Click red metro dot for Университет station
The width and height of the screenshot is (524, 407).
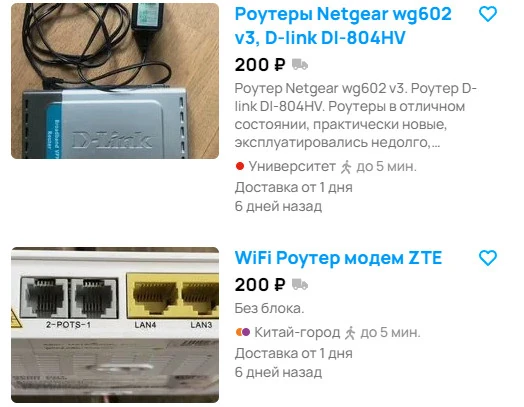pos(240,166)
